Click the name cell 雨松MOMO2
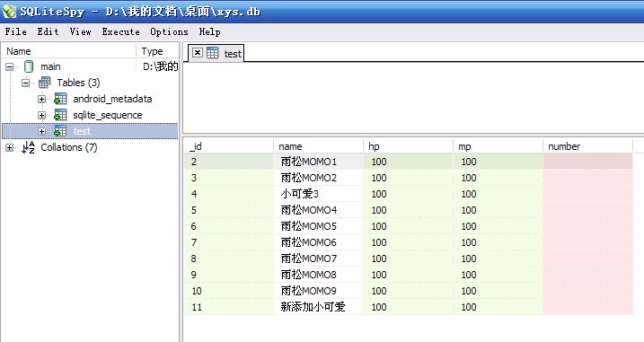Viewport: 644px width, 342px height. point(319,178)
